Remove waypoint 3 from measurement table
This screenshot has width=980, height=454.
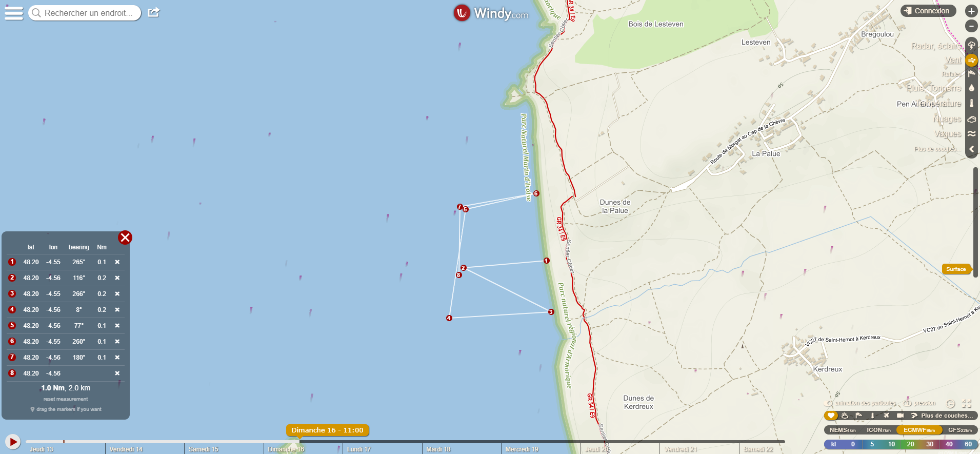(x=117, y=294)
